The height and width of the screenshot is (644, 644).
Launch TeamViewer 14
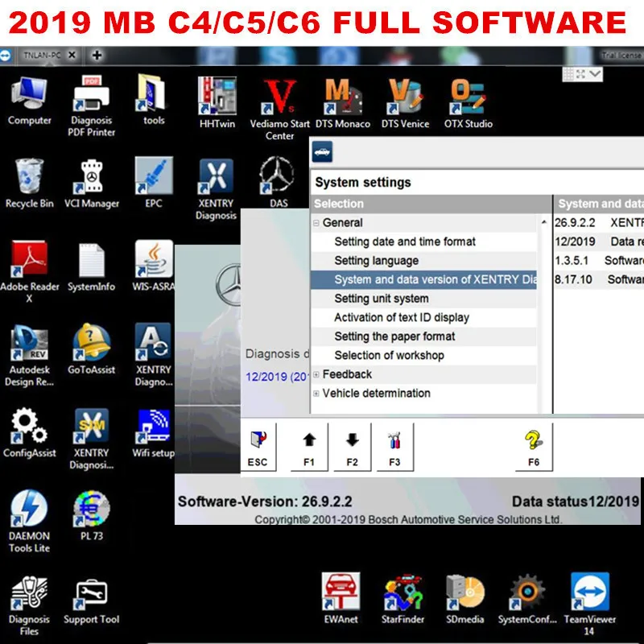click(x=590, y=592)
